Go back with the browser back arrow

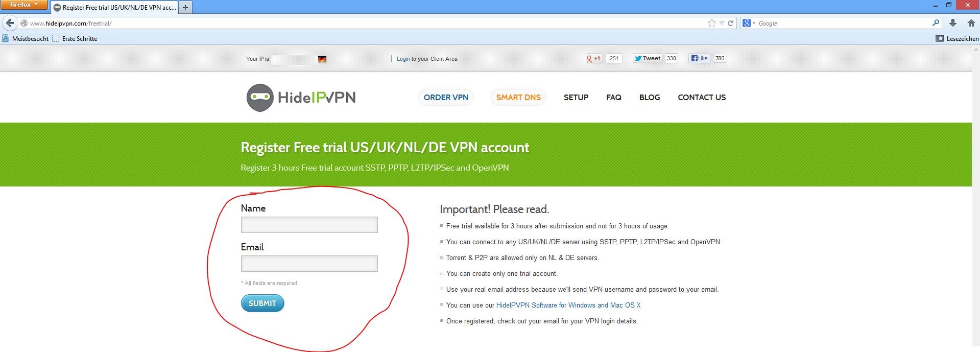(10, 23)
